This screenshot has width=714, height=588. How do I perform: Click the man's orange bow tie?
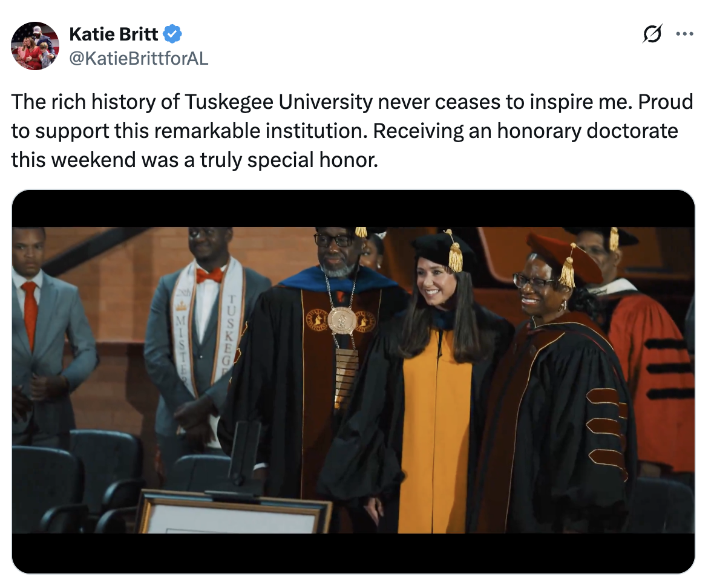[209, 275]
